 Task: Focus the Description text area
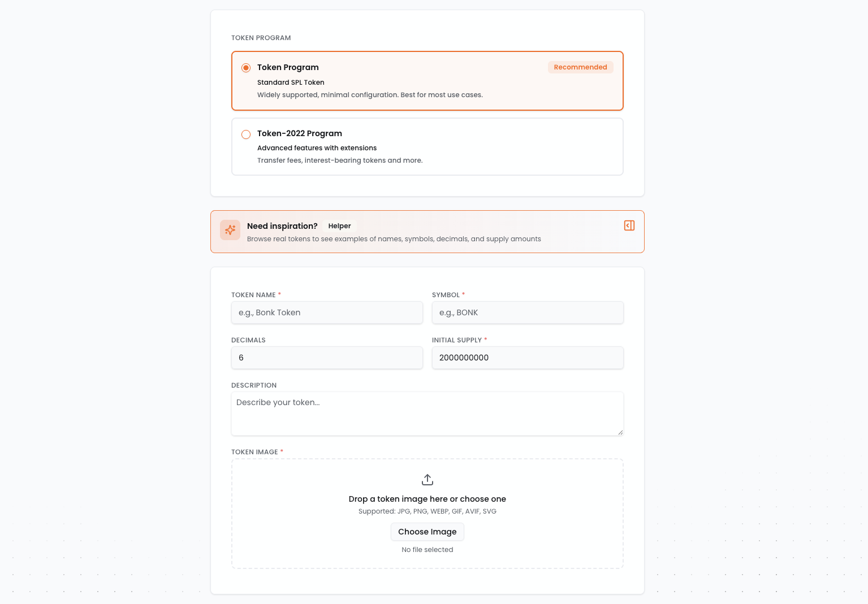(x=427, y=414)
